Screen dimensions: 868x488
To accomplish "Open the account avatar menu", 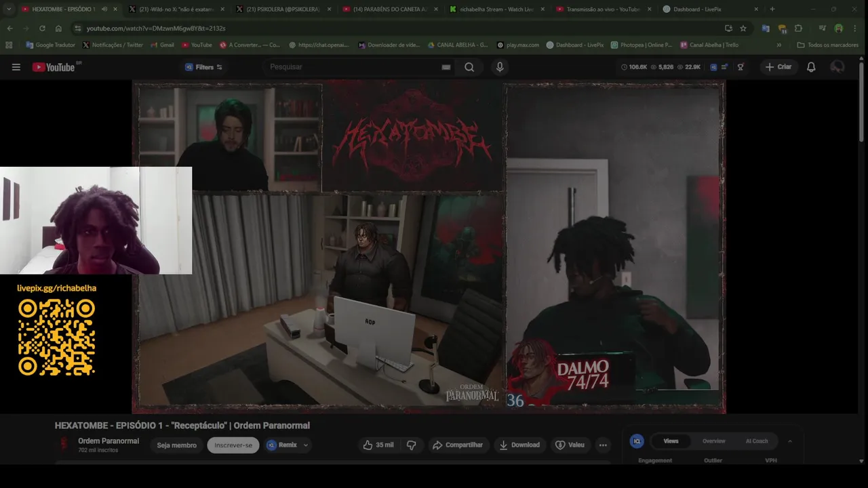I will [x=837, y=67].
